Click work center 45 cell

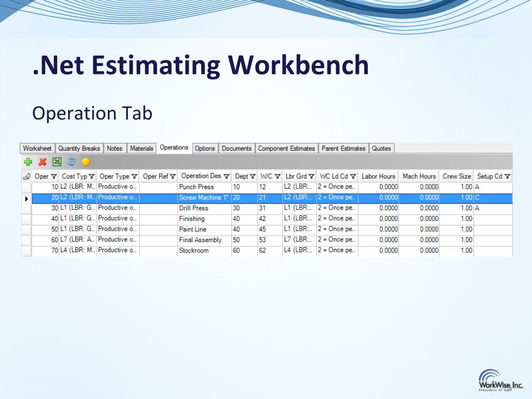(x=270, y=229)
